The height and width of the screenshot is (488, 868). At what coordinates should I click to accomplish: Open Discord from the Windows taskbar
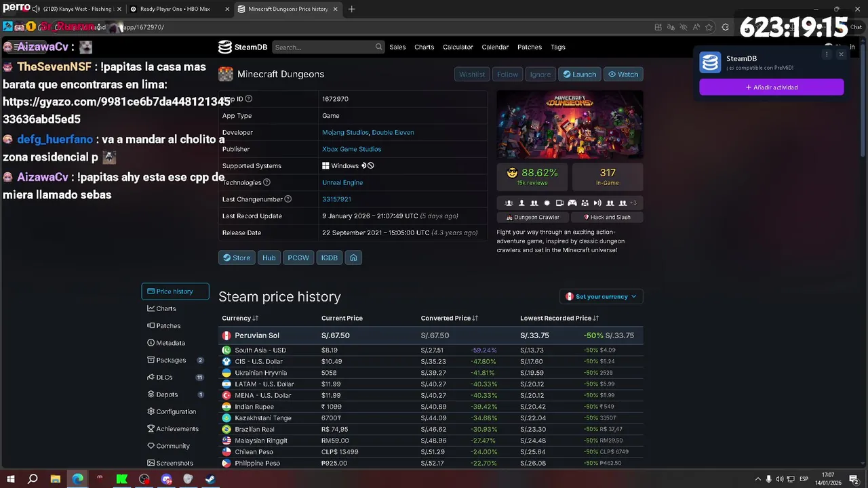pyautogui.click(x=166, y=479)
